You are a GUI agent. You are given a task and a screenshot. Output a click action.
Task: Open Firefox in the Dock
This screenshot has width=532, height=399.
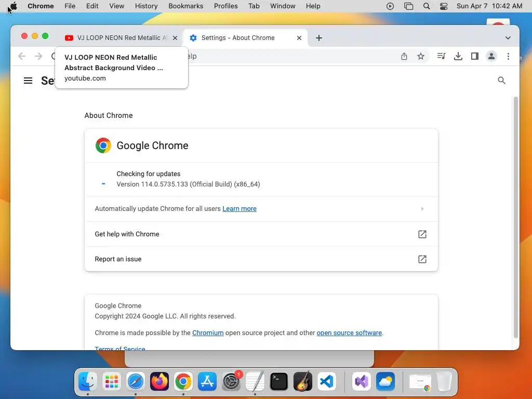click(159, 382)
